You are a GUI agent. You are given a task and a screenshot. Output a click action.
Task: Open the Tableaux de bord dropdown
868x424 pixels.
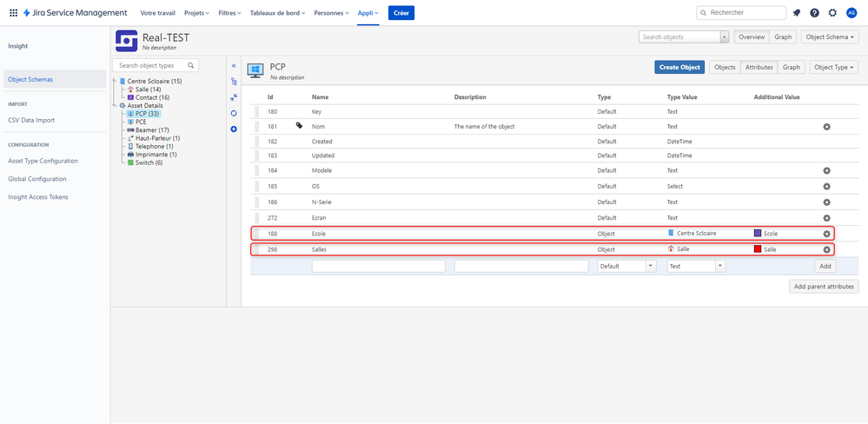coord(277,13)
